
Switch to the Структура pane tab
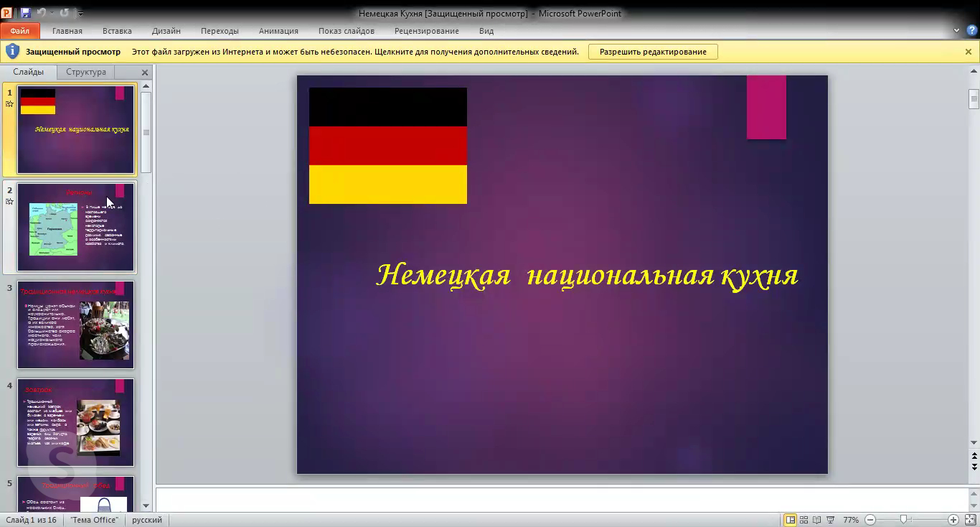[85, 72]
